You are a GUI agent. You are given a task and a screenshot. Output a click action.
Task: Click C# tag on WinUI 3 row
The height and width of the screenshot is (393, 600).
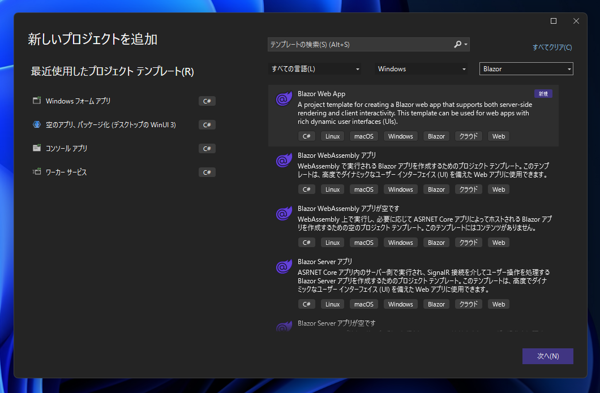point(207,125)
